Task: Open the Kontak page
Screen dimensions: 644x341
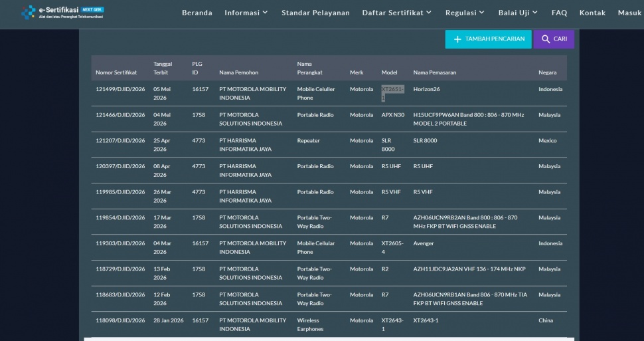Action: pyautogui.click(x=592, y=13)
